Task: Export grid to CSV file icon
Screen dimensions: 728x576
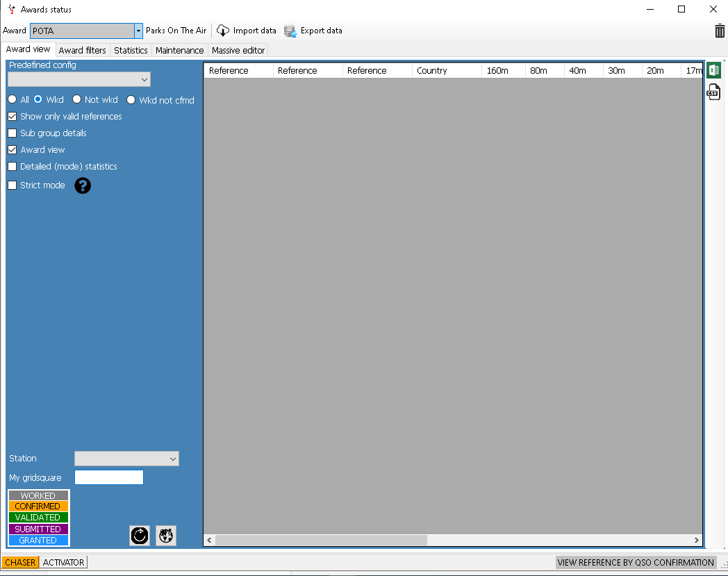Action: 713,92
